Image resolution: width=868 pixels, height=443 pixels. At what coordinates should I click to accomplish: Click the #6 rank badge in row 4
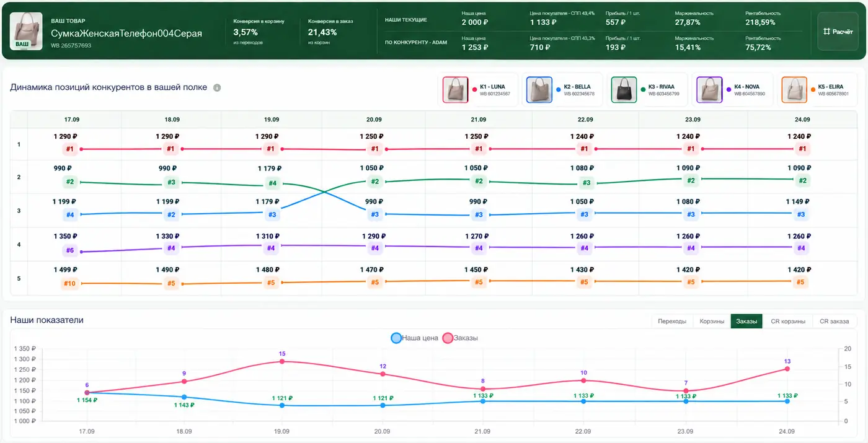coord(70,250)
